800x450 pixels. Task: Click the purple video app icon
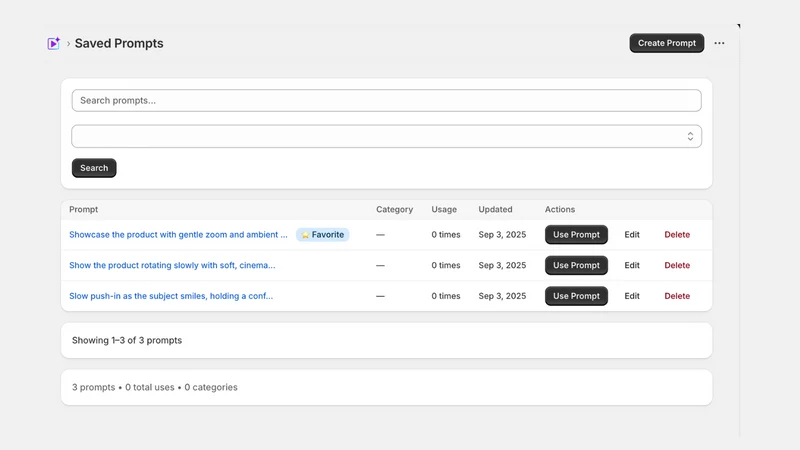tap(54, 43)
